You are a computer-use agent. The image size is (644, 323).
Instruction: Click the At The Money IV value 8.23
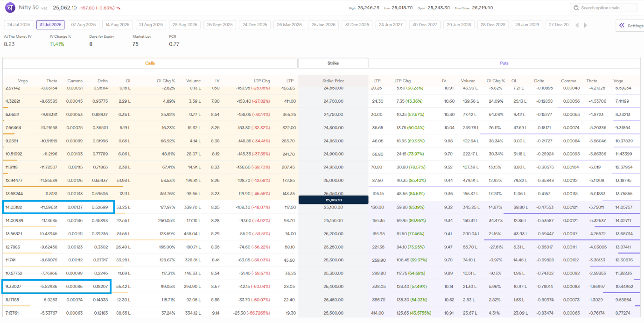pos(9,44)
